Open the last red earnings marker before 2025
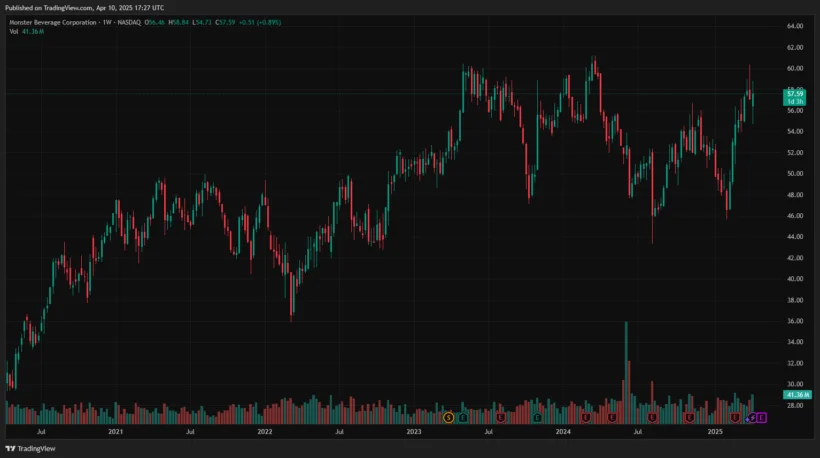820x458 pixels. tap(689, 418)
